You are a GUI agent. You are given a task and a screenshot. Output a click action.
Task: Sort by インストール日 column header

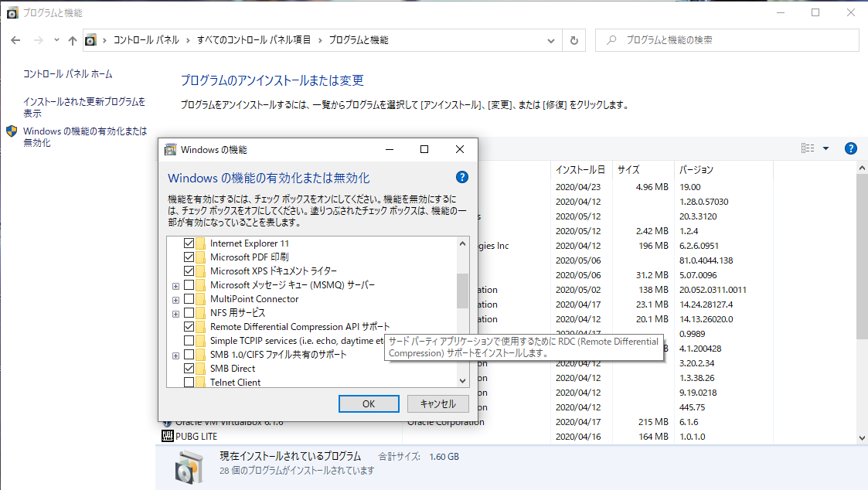pyautogui.click(x=580, y=169)
